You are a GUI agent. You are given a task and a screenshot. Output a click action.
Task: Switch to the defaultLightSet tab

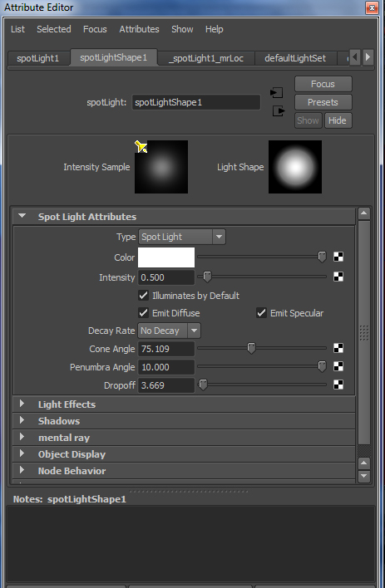[295, 58]
